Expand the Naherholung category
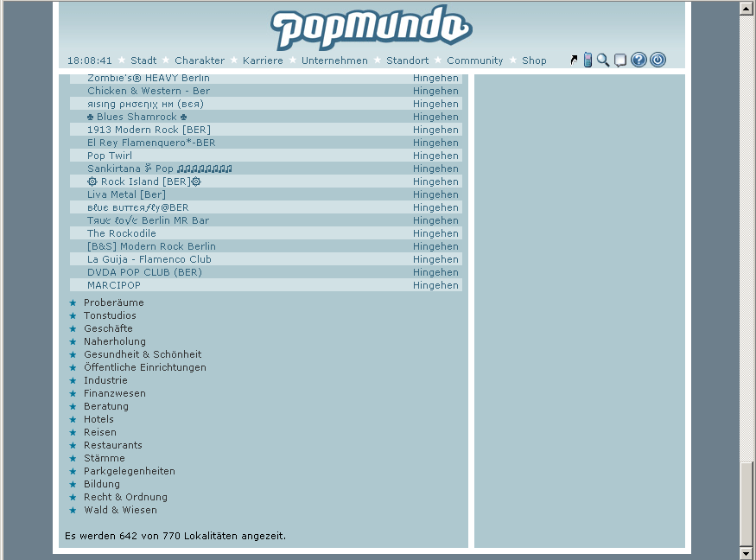The height and width of the screenshot is (560, 756). (x=115, y=341)
